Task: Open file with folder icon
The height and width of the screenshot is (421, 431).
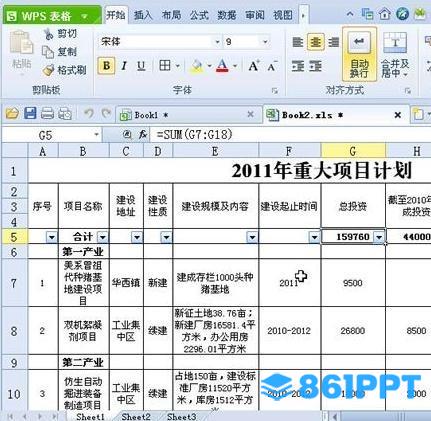Action: tap(12, 114)
